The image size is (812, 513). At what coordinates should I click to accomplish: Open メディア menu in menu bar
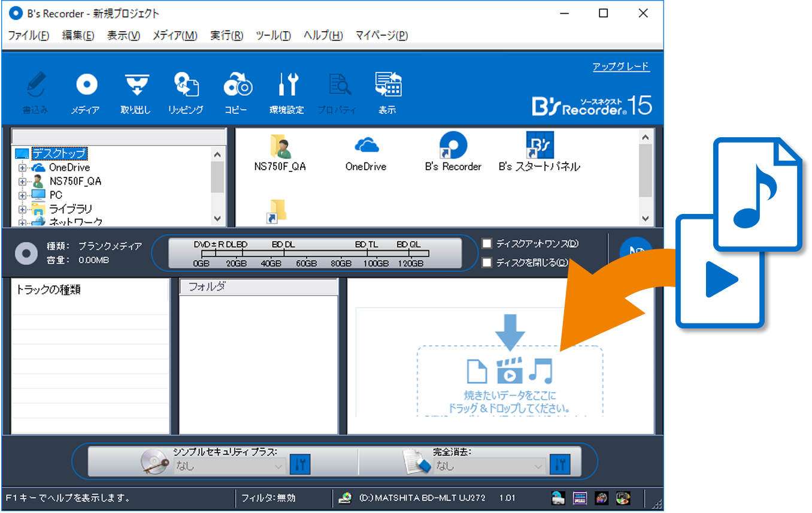pyautogui.click(x=175, y=35)
